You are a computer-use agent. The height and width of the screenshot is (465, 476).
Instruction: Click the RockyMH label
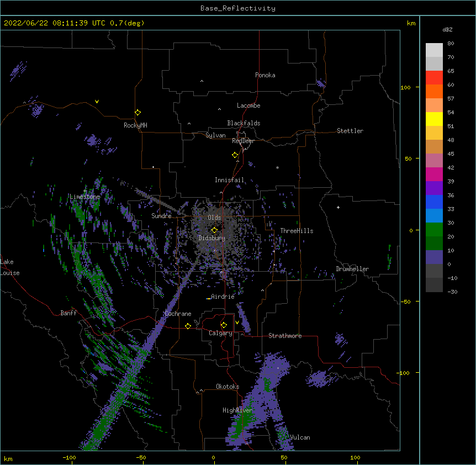(135, 125)
